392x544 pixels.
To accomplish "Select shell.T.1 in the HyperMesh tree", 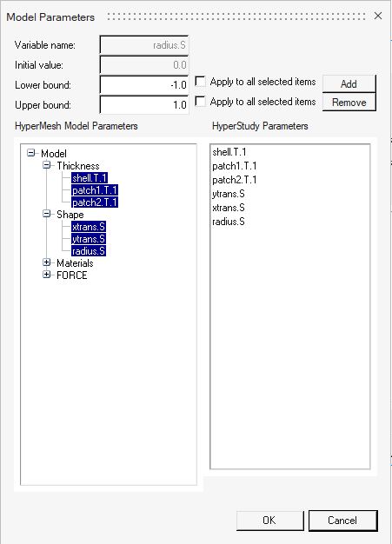I will click(x=90, y=178).
